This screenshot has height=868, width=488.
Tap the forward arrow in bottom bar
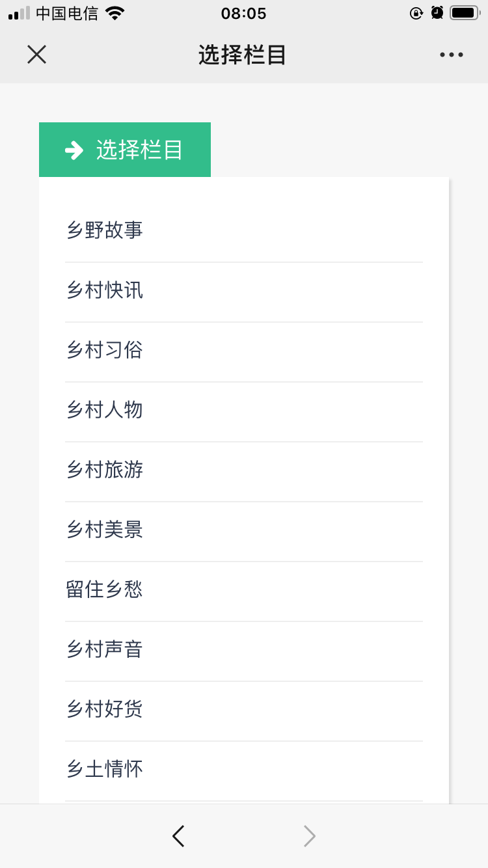click(310, 836)
